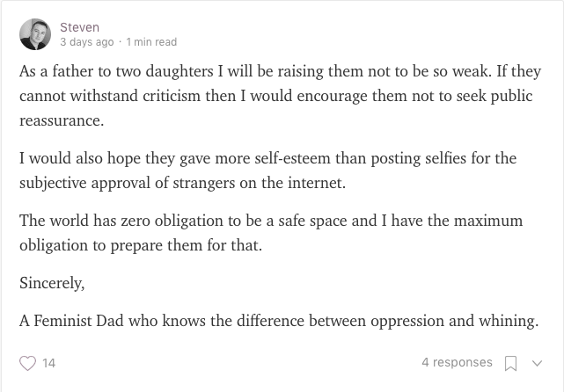Click the "Sincerely," line

(x=51, y=283)
